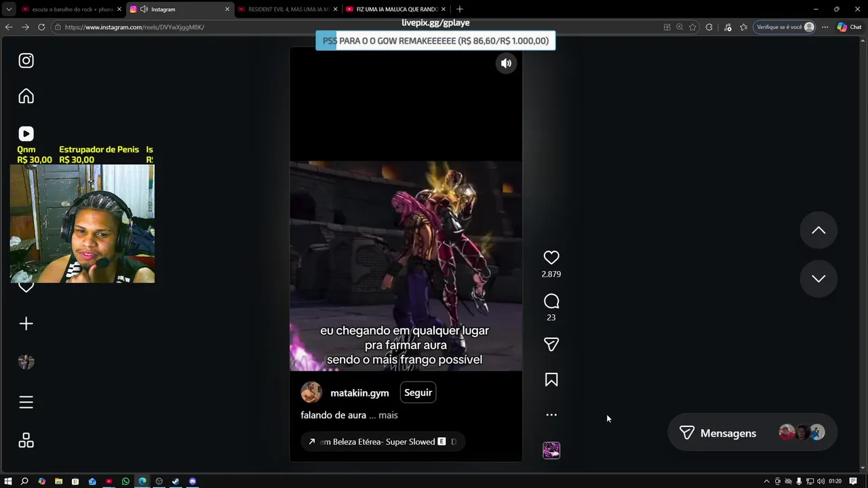Open the Mensagens floating button
Screen dimensions: 868x488
pos(752,433)
